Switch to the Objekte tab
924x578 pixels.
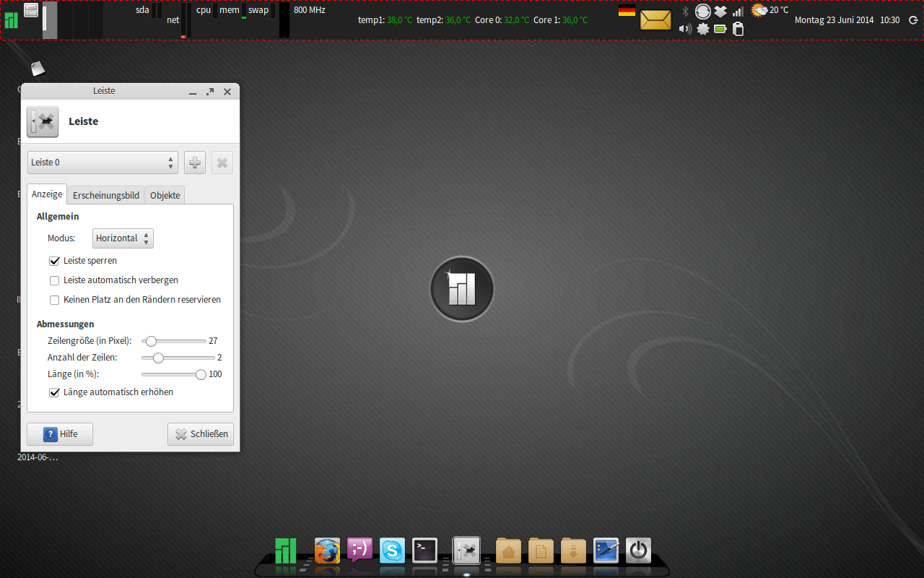165,195
